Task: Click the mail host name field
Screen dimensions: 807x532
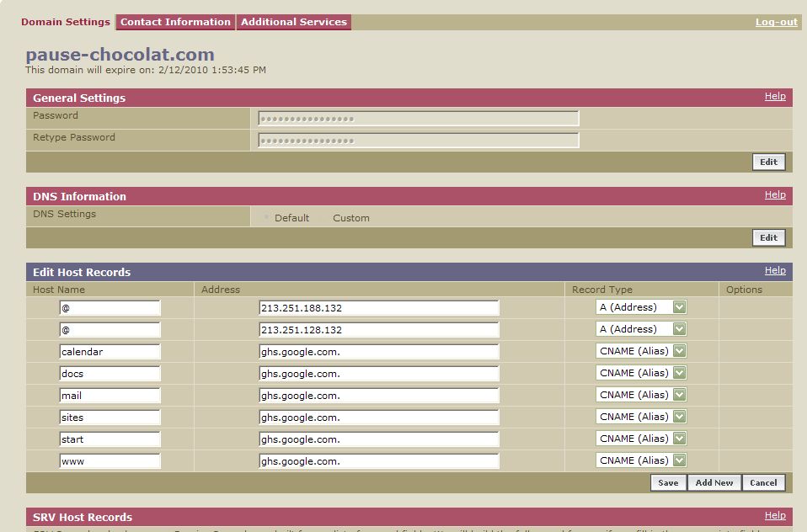Action: click(x=110, y=396)
